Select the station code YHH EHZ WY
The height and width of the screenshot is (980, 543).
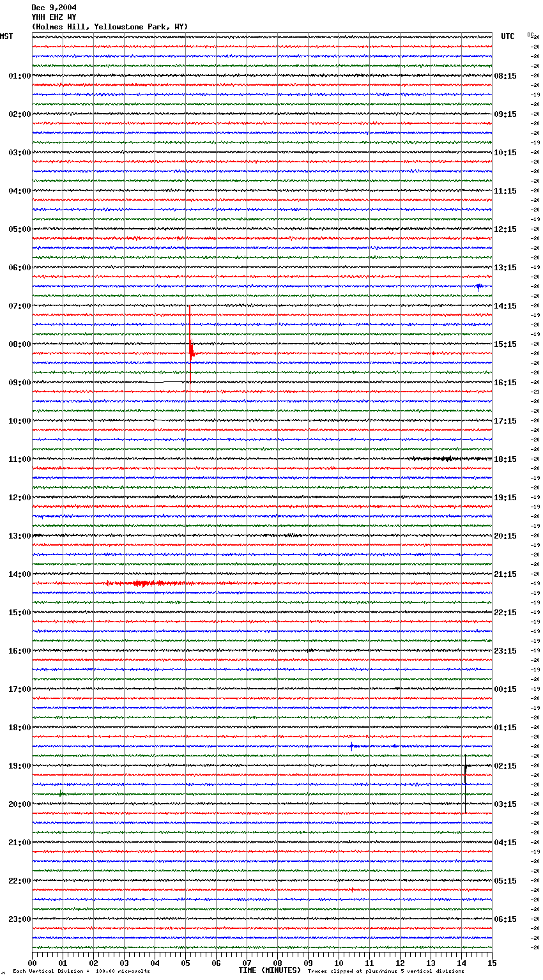(x=54, y=17)
